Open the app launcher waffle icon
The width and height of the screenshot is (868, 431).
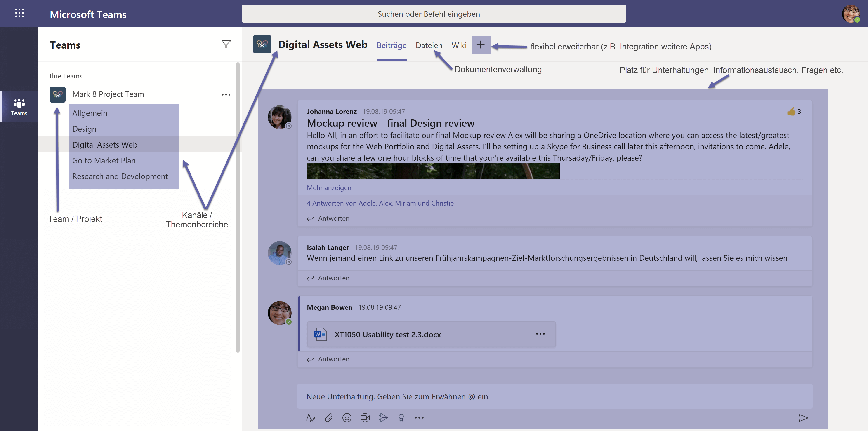[x=19, y=13]
